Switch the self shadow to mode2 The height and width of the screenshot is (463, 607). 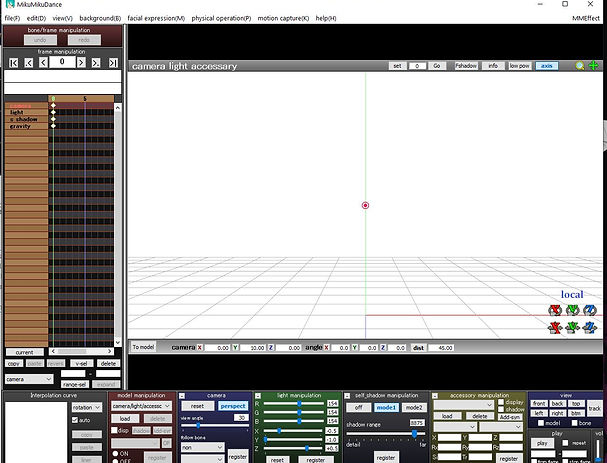click(413, 408)
